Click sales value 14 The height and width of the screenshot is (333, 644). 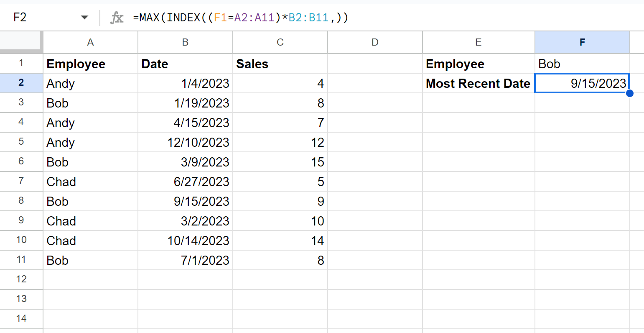pos(280,241)
